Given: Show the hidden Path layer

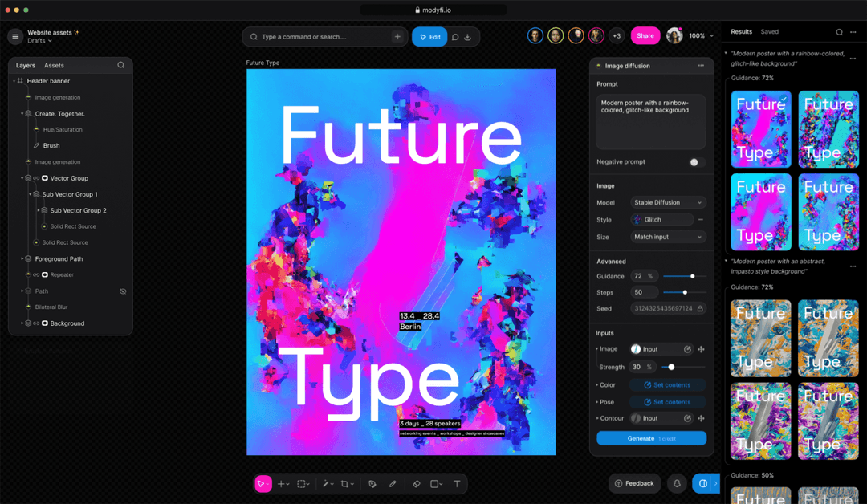Looking at the screenshot, I should 123,291.
